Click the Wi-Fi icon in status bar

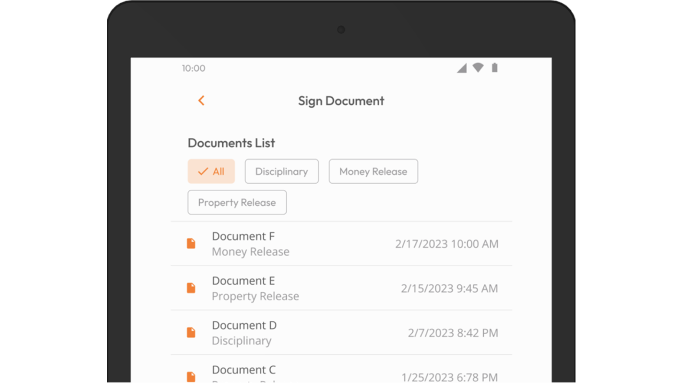tap(478, 68)
